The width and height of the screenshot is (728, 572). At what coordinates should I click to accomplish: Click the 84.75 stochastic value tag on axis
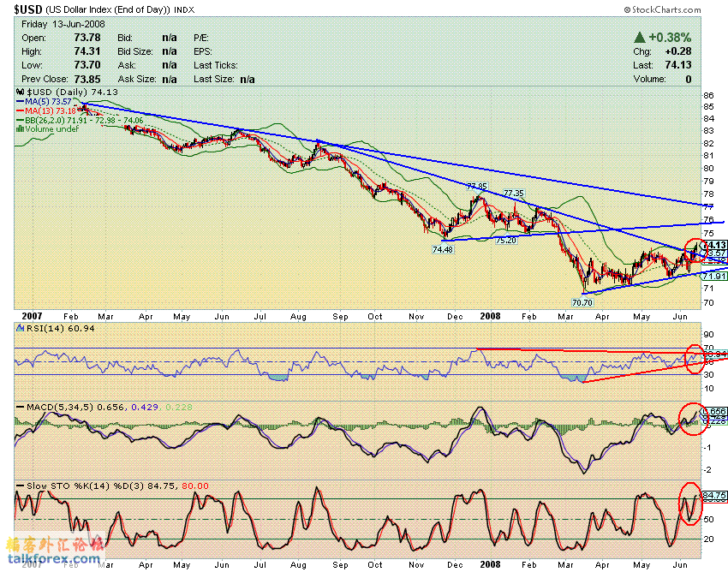point(714,496)
